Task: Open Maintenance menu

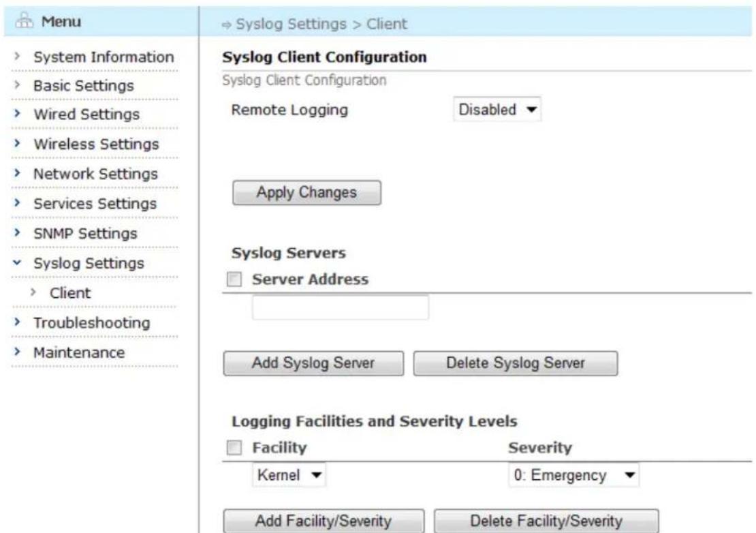Action: (x=79, y=353)
